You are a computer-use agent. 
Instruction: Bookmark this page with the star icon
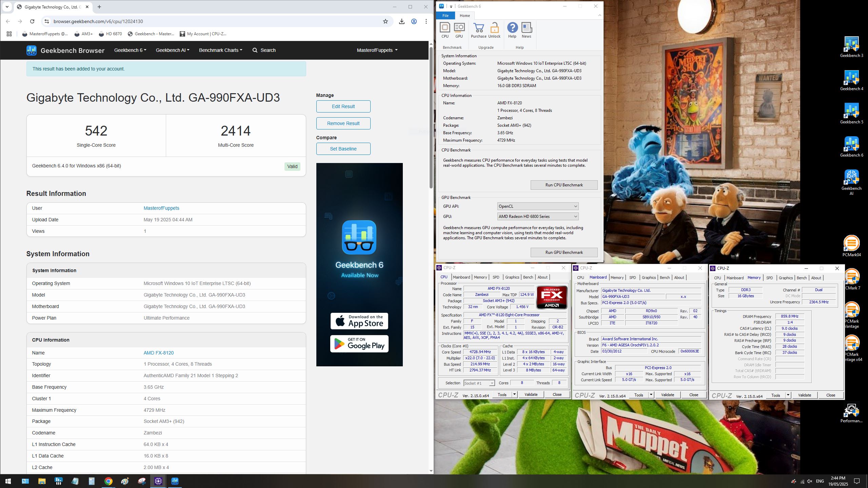coord(386,21)
